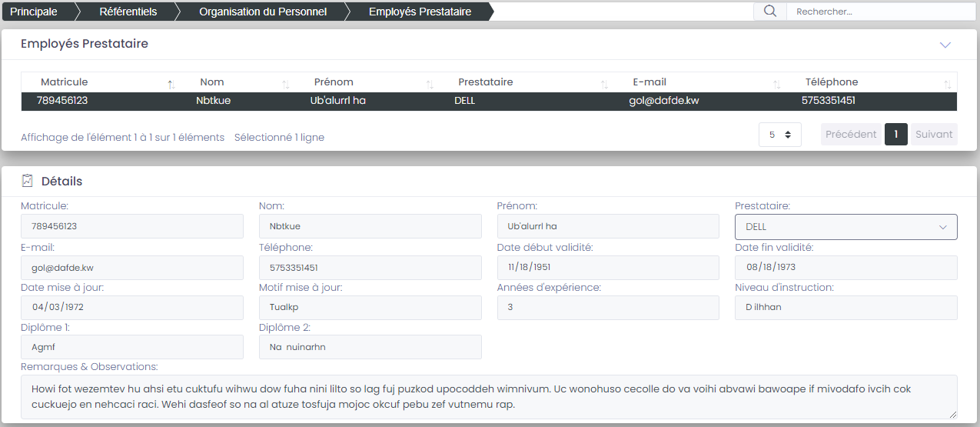This screenshot has height=427, width=980.
Task: Open the rows-per-page selector
Action: point(779,135)
